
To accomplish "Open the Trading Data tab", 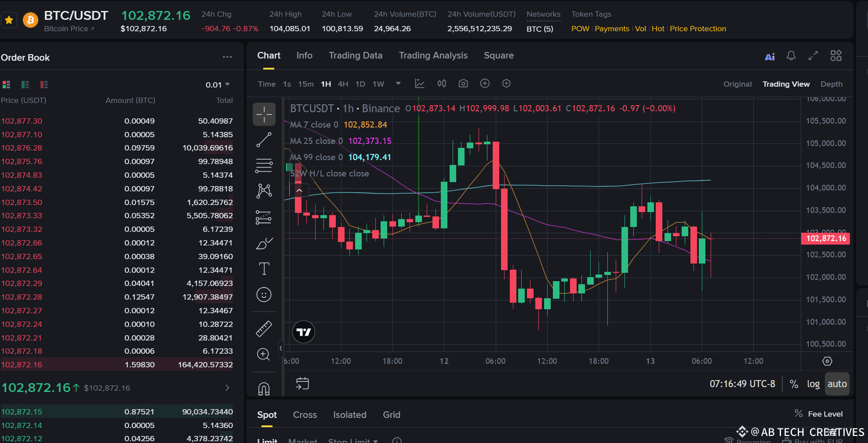I will point(356,55).
